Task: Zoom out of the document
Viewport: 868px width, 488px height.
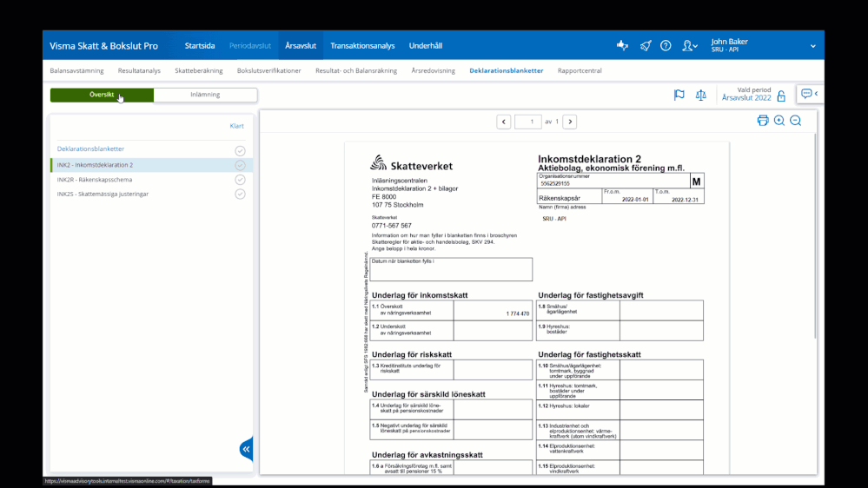Action: point(795,121)
